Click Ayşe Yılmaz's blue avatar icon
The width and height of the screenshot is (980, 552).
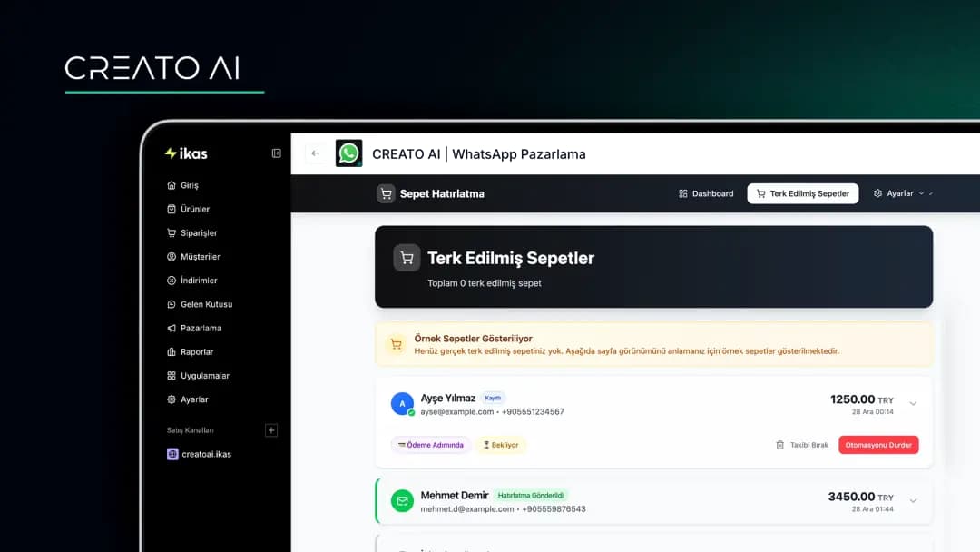pos(402,404)
